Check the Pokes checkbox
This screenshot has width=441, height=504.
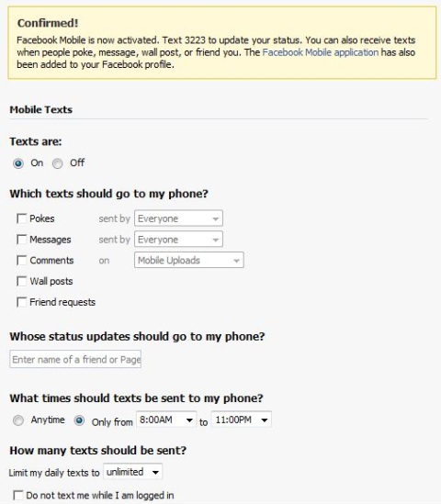(x=21, y=218)
